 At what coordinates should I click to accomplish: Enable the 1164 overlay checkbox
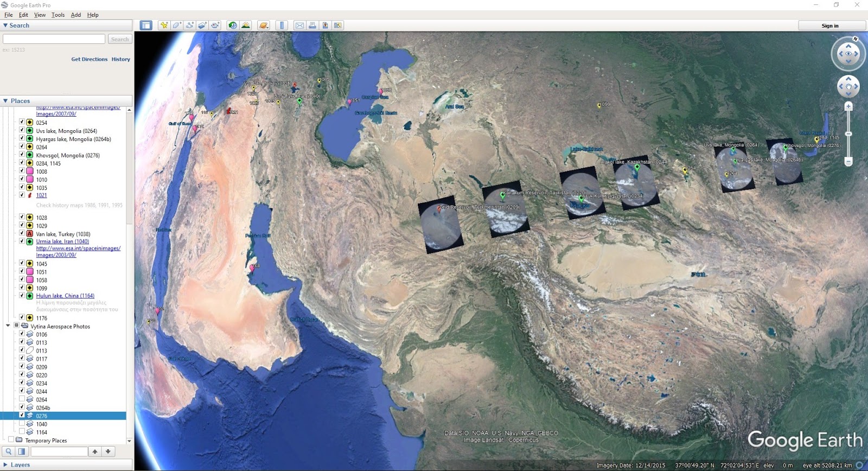[22, 431]
